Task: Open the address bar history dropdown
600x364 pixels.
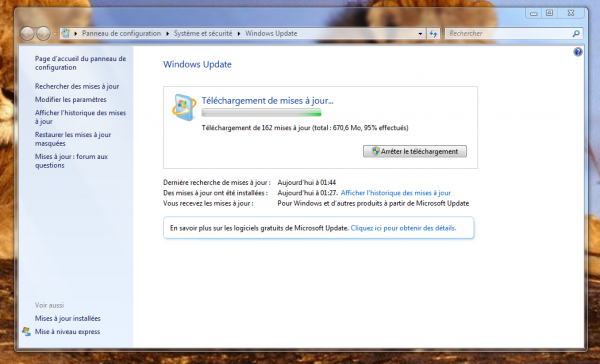Action: (420, 34)
